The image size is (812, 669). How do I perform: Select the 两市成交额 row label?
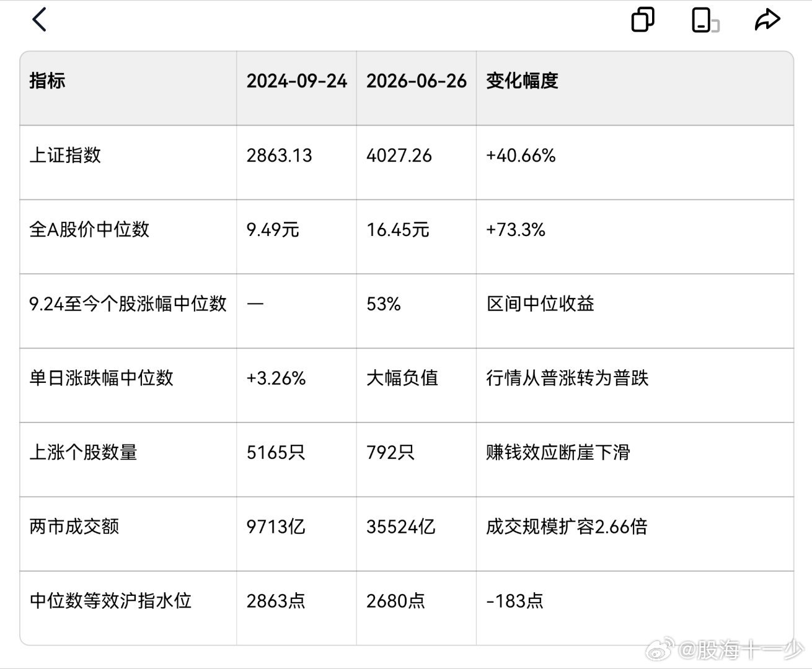click(x=74, y=527)
